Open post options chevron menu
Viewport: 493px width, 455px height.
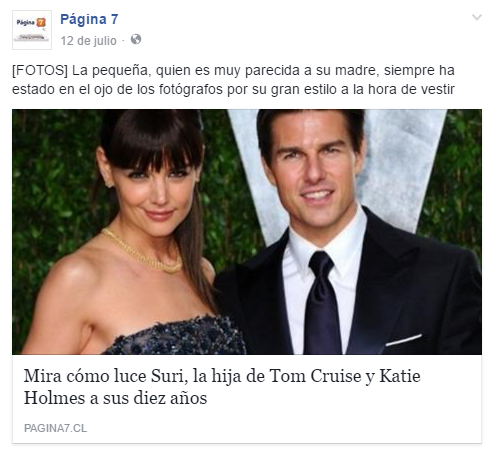pos(477,17)
